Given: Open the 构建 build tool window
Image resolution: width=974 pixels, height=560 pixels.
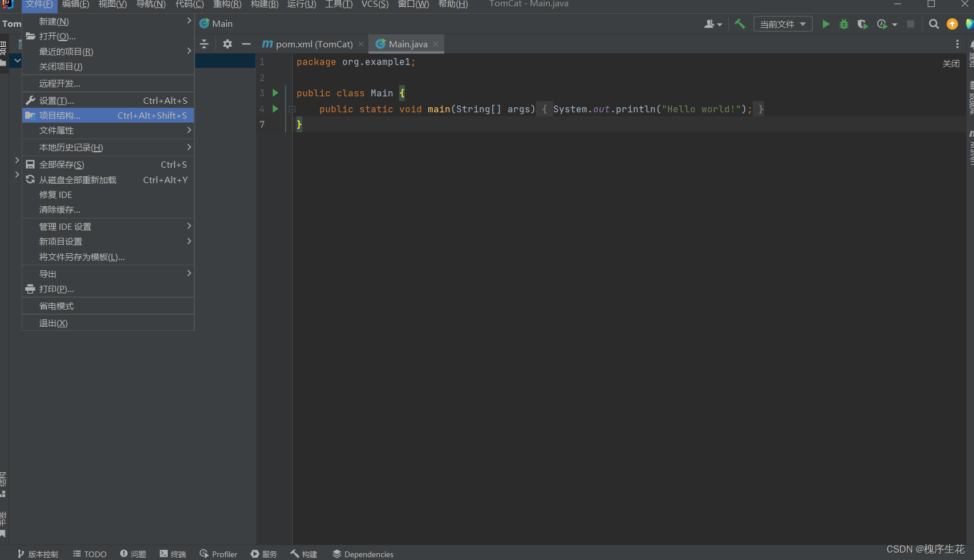Looking at the screenshot, I should pos(304,554).
